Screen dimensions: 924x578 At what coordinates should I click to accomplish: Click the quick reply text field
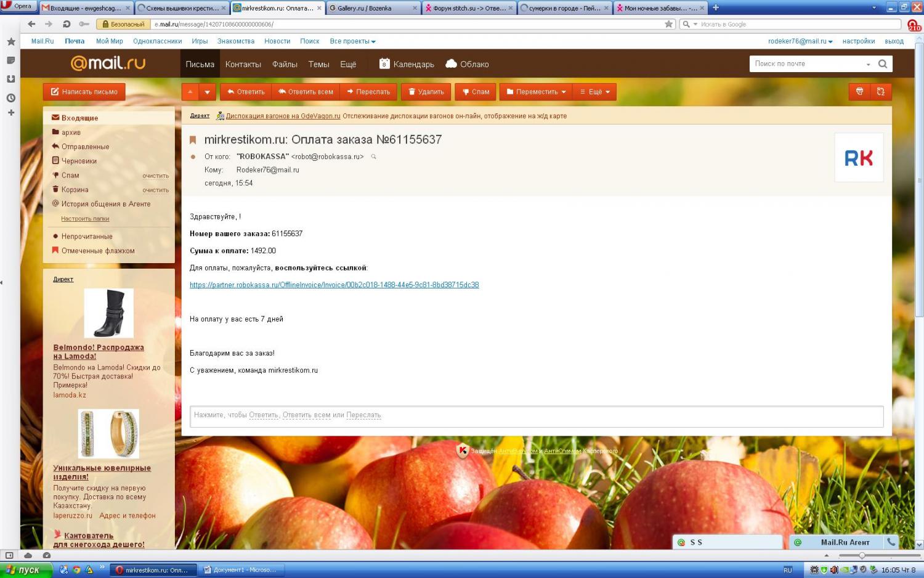[x=536, y=415]
